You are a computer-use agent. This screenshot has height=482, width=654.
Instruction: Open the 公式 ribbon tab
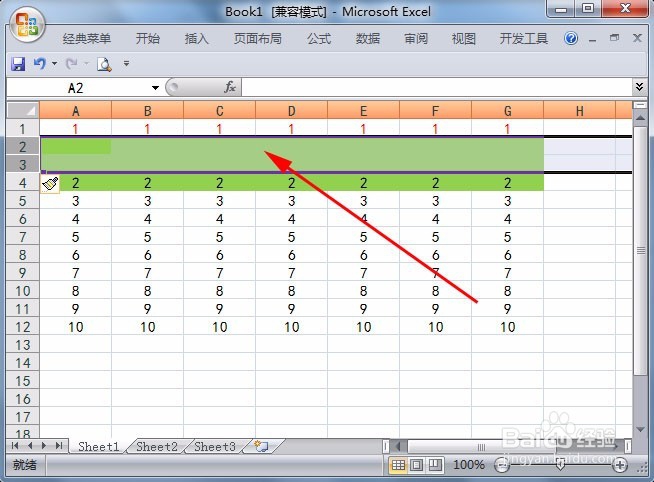pos(319,39)
